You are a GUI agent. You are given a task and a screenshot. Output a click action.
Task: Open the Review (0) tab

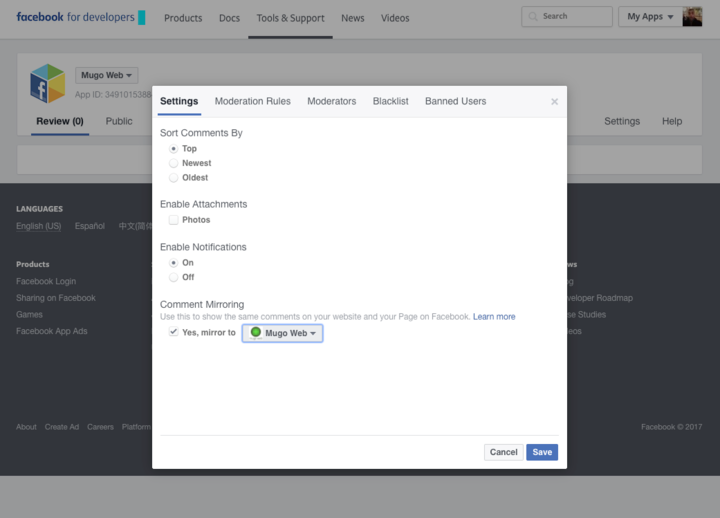tap(60, 121)
